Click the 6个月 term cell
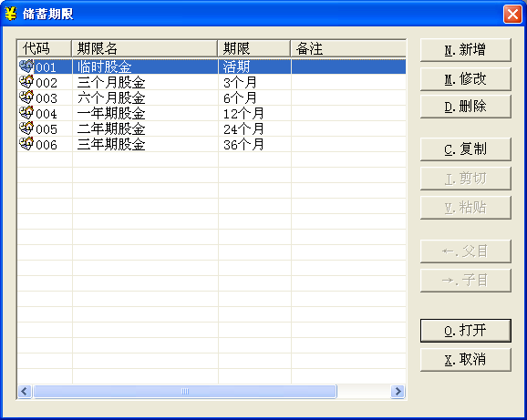Viewport: 527px width, 420px height. click(x=254, y=97)
